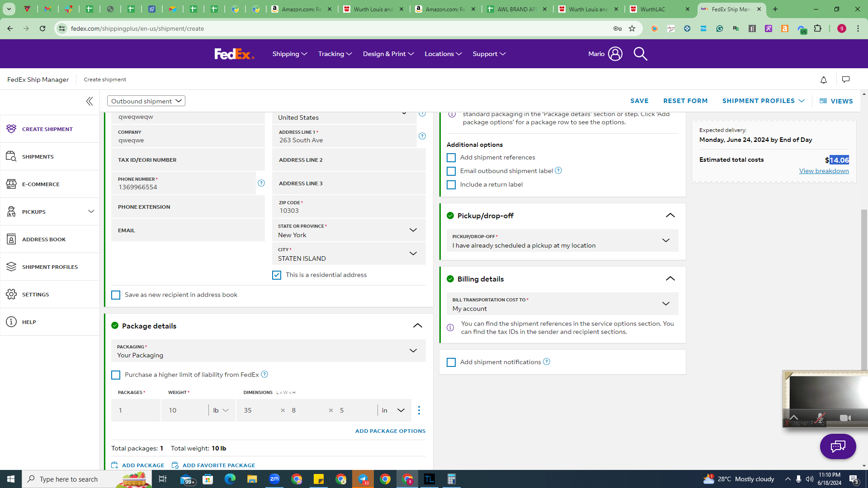Open the Pickup/drop-off selection dropdown

562,241
